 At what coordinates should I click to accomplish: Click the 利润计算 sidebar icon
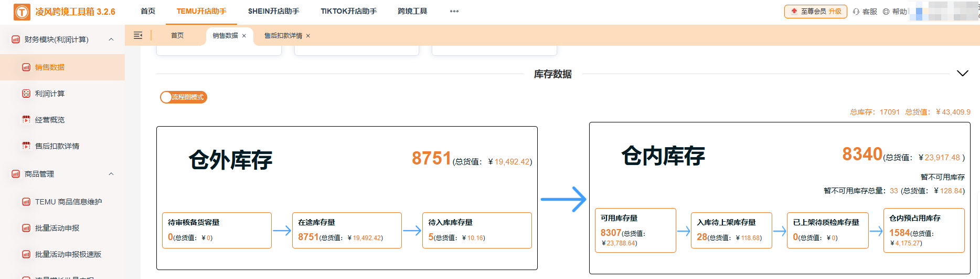click(26, 94)
